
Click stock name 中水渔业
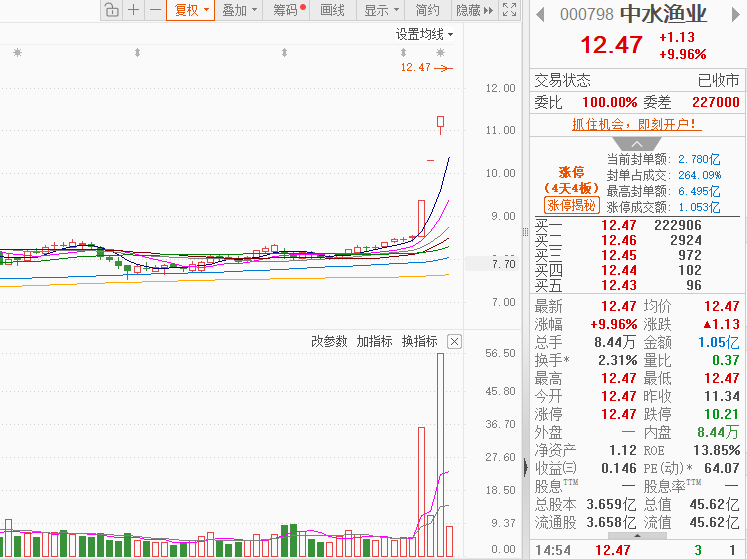(663, 14)
